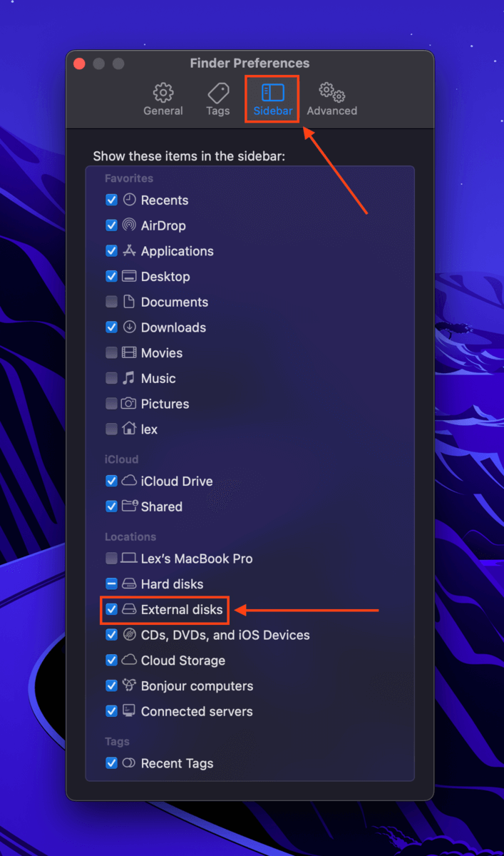The width and height of the screenshot is (504, 856).
Task: Click the "Applications" label text
Action: tap(178, 251)
